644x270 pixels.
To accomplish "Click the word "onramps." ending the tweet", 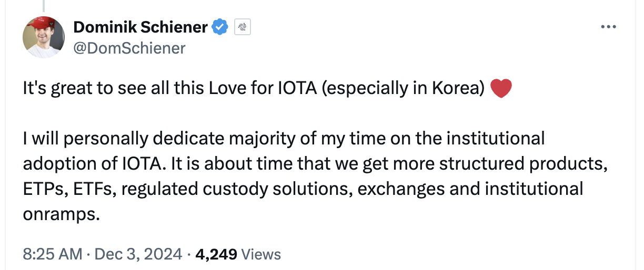I will pyautogui.click(x=61, y=214).
